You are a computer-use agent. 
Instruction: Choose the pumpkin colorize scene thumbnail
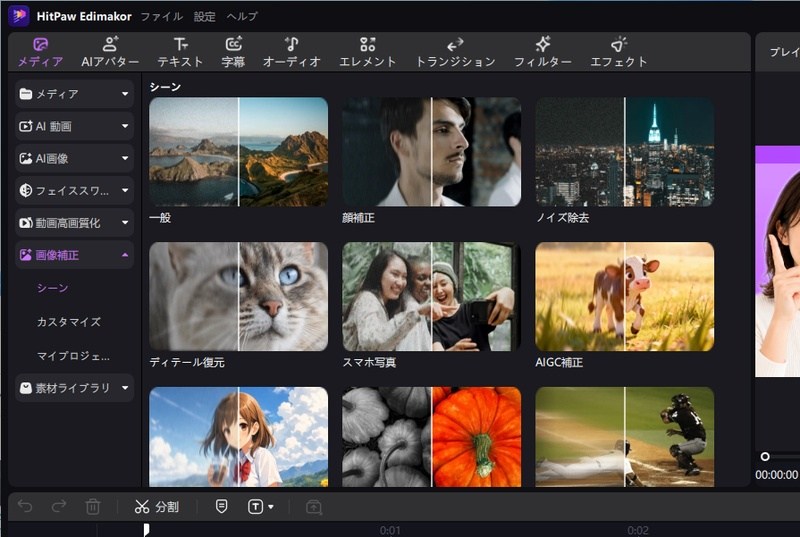click(x=432, y=437)
